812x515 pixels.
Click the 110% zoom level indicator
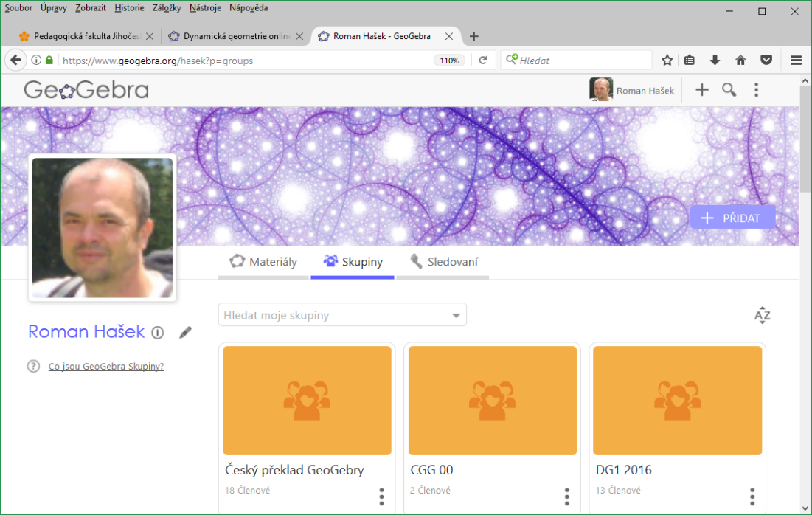coord(449,61)
